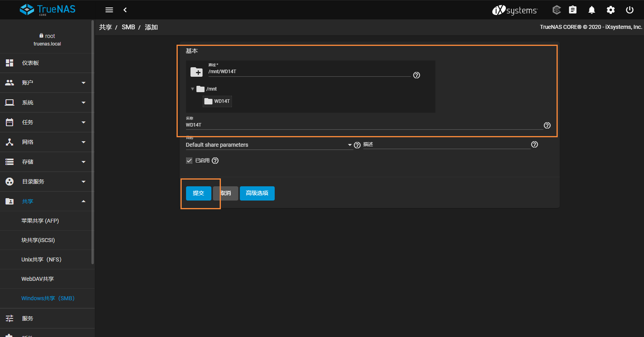Open 苹果共享 (AFP) submenu item
The image size is (644, 337).
(x=47, y=221)
